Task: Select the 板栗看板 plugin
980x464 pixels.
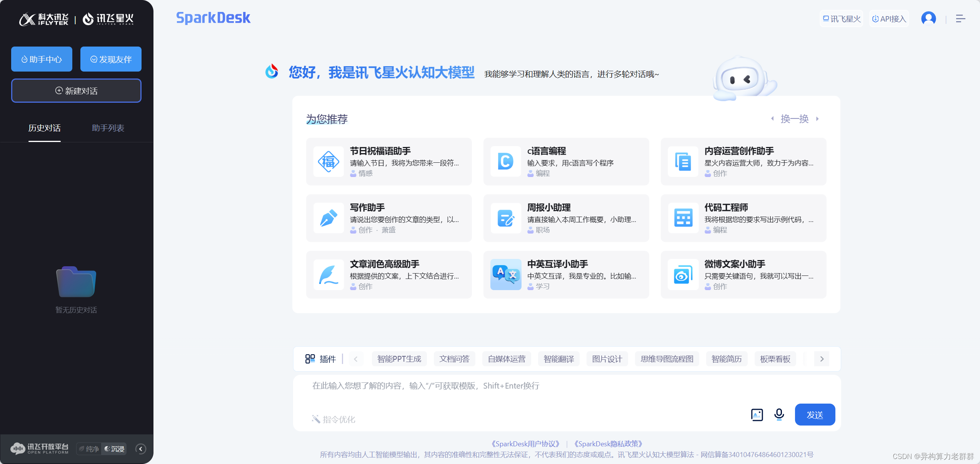Action: point(775,359)
